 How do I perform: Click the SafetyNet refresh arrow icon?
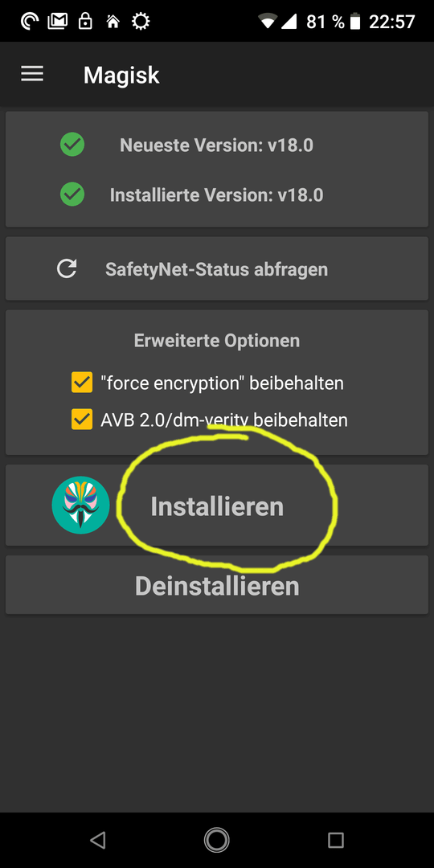[x=67, y=269]
